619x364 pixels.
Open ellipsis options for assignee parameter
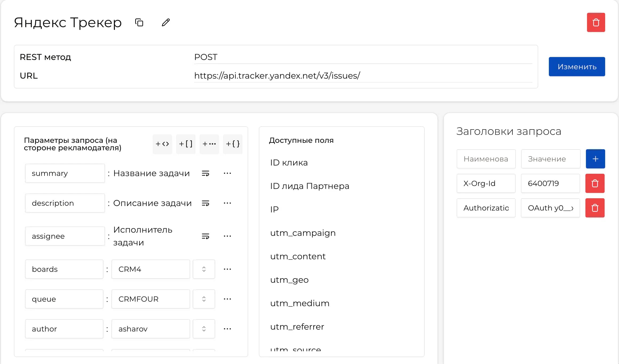pyautogui.click(x=227, y=236)
